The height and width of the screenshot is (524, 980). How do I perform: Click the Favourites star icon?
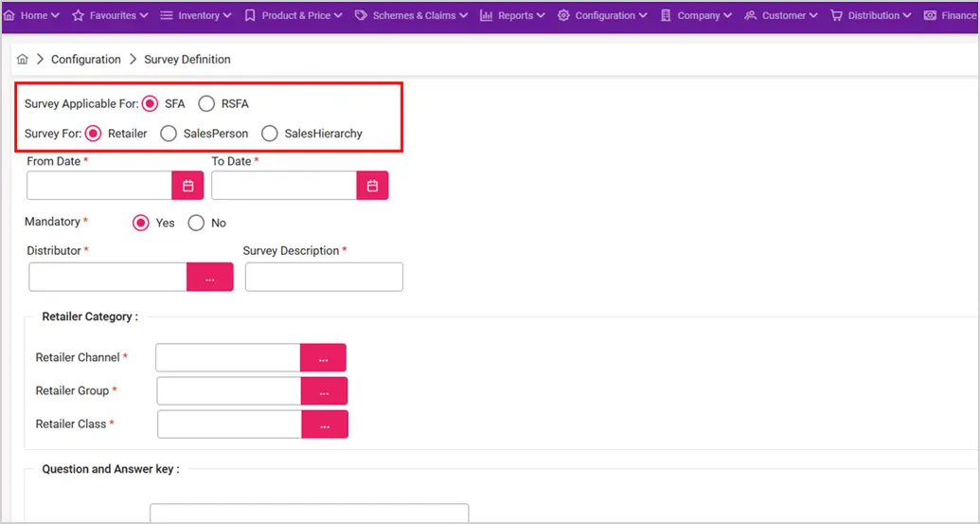point(79,15)
